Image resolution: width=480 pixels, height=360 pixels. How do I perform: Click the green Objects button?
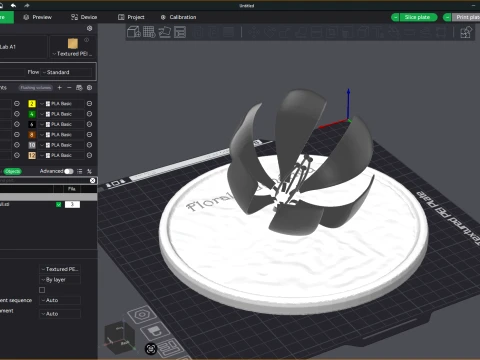pos(13,171)
